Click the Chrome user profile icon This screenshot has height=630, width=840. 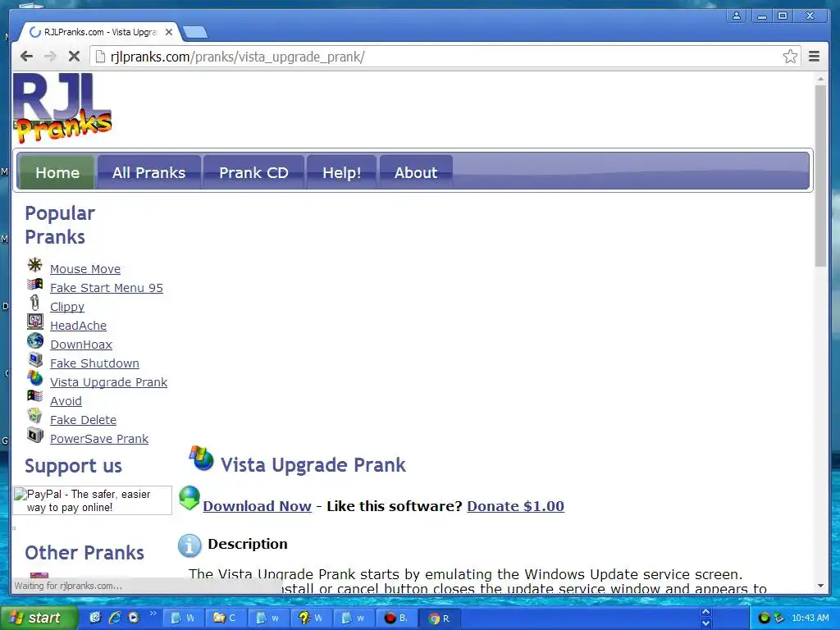click(x=737, y=16)
